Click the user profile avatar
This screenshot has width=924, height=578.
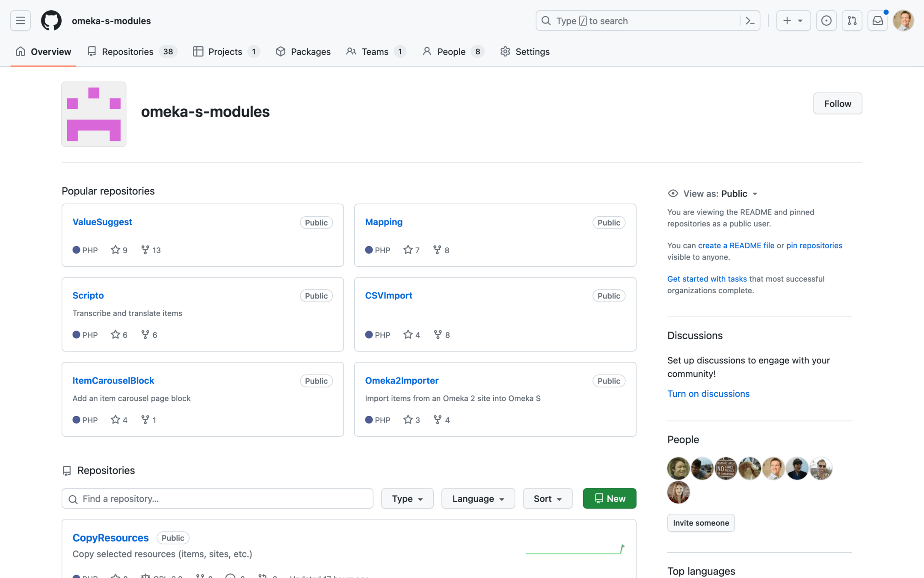(x=903, y=21)
